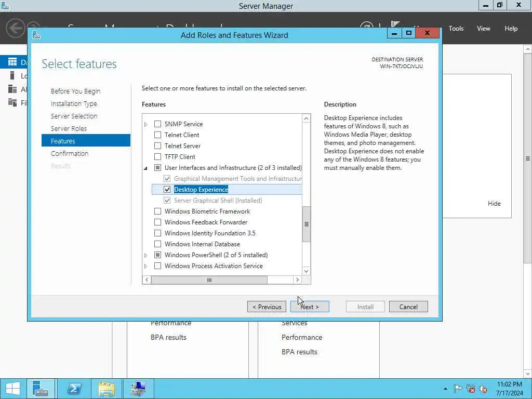The width and height of the screenshot is (532, 399).
Task: Click the horizontal scroll right arrow
Action: point(297,280)
